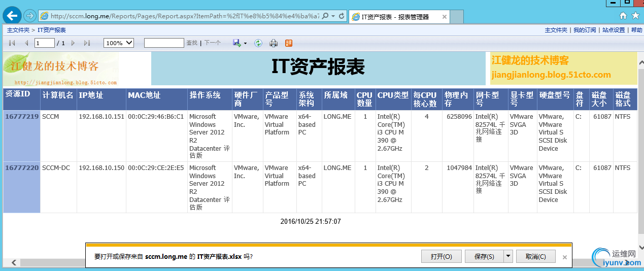The height and width of the screenshot is (271, 644).
Task: Click the 操作系统 column header
Action: pyautogui.click(x=210, y=99)
